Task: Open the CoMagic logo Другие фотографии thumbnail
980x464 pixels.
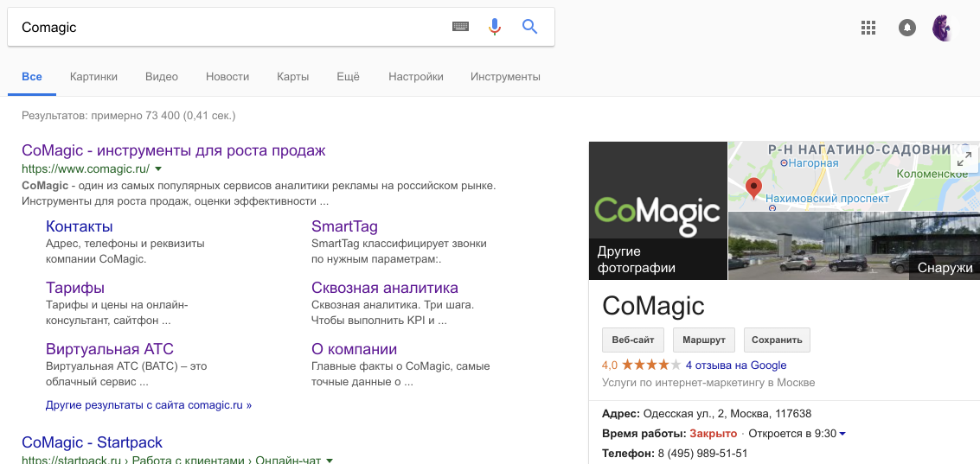Action: point(658,211)
